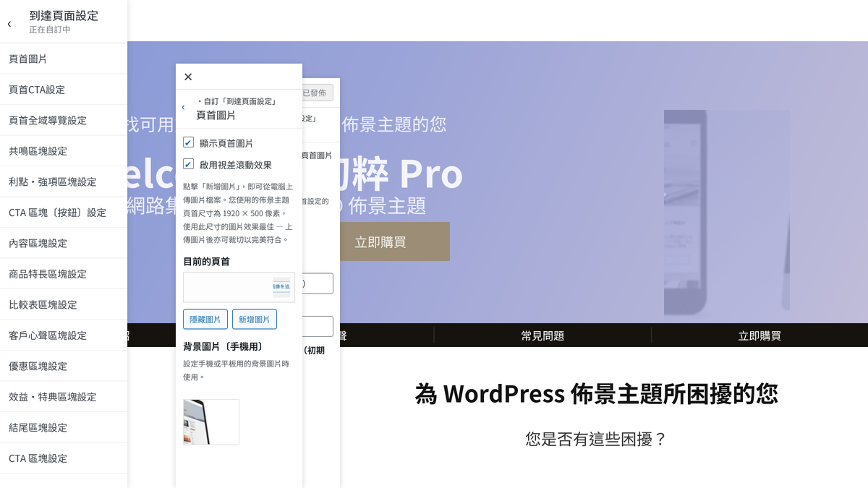868x488 pixels.
Task: Select 比較表區塊設定 in sidebar
Action: click(x=64, y=304)
